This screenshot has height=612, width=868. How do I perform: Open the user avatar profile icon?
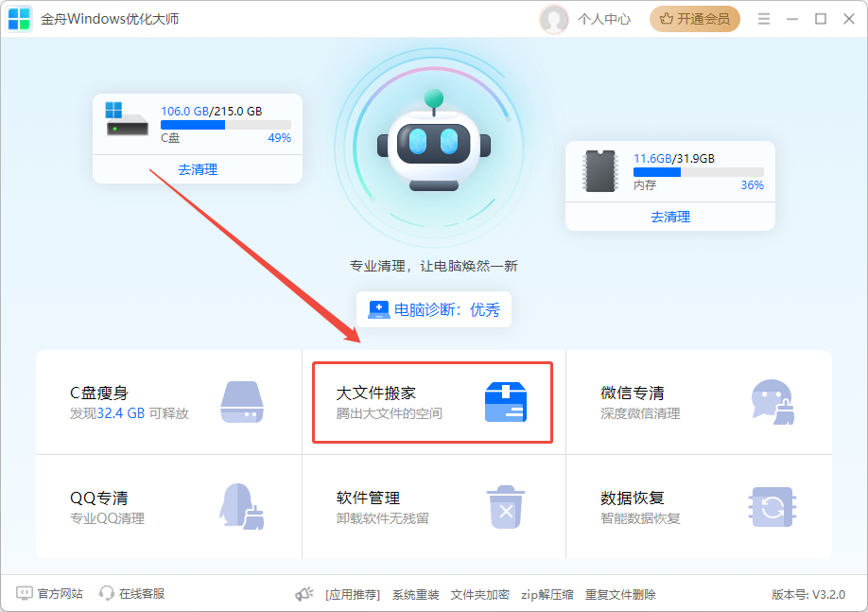[553, 19]
